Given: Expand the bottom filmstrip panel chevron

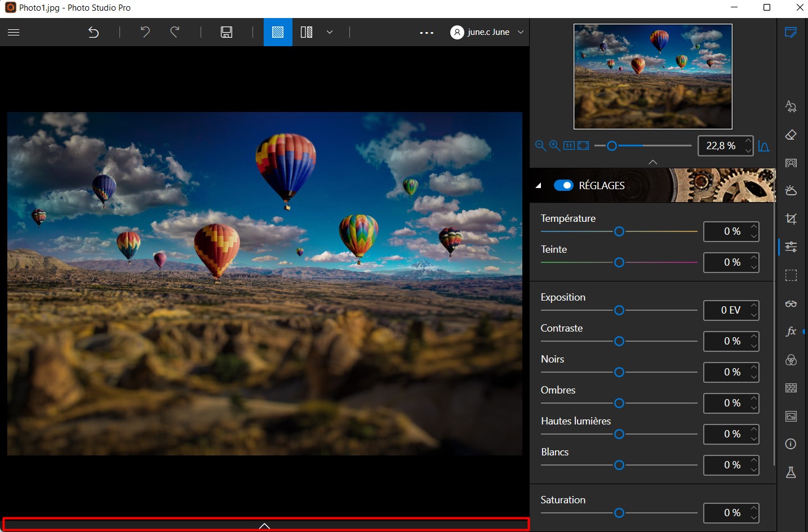Looking at the screenshot, I should [265, 526].
